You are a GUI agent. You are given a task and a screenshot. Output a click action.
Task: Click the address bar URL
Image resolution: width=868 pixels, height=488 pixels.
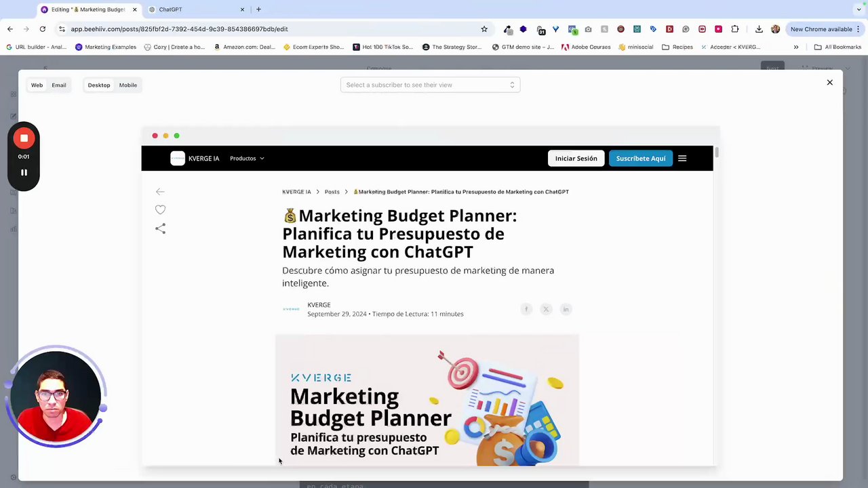click(x=179, y=29)
